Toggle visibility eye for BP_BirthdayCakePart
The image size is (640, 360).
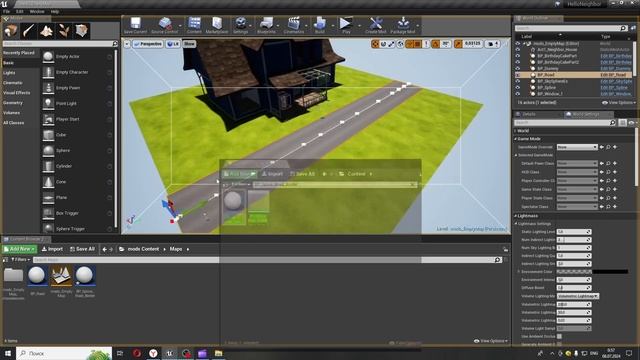(518, 56)
